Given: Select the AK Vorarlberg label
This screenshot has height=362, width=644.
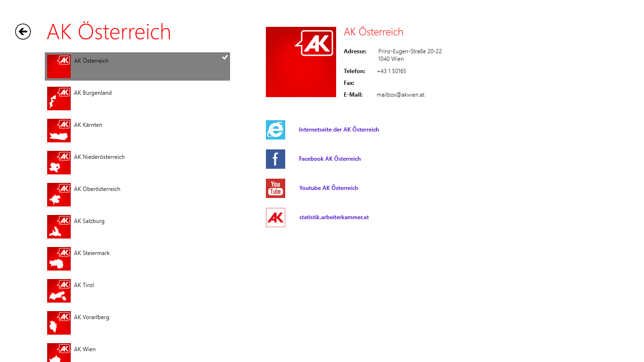Looking at the screenshot, I should coord(91,317).
